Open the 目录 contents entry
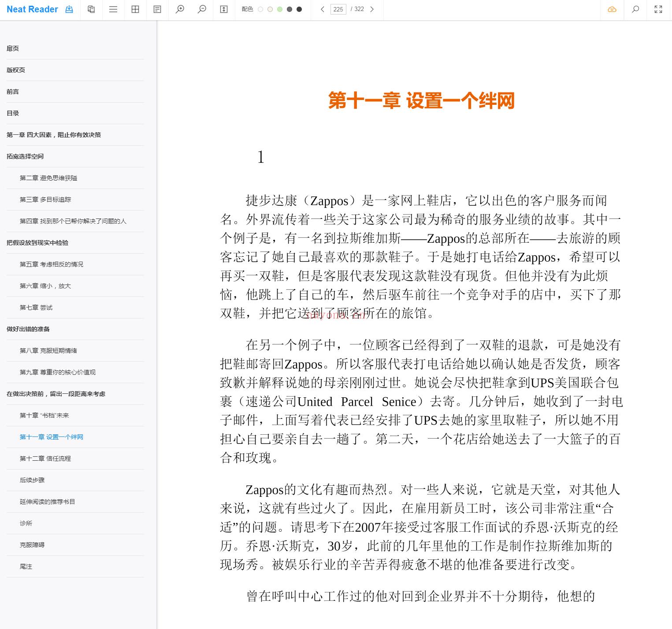The height and width of the screenshot is (629, 672). click(x=13, y=113)
